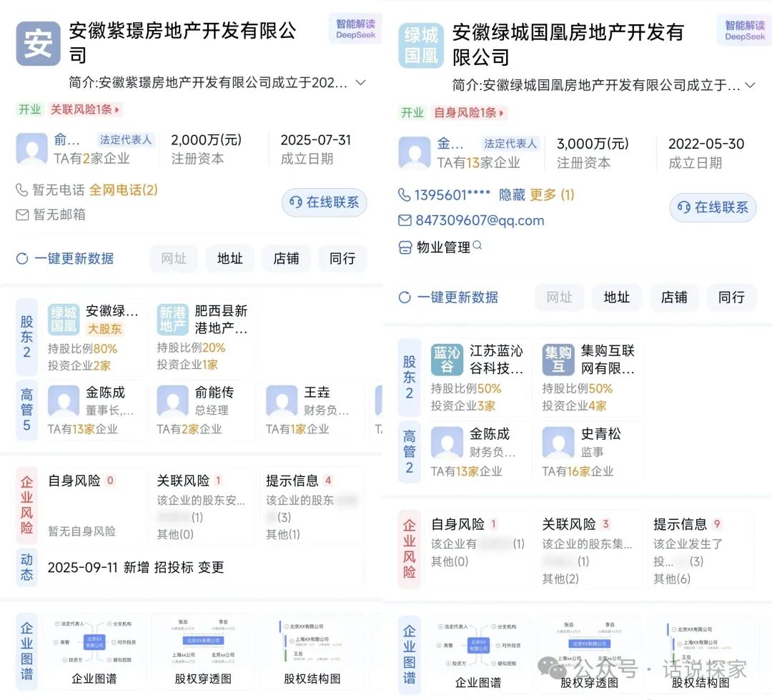Open executive 俞能传 总经理 avatar

[x=172, y=400]
